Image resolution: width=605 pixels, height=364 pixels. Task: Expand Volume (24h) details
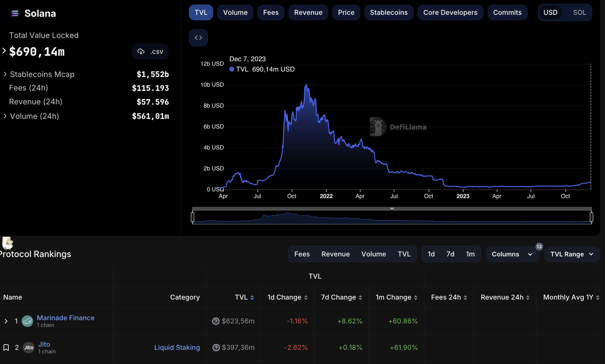[5, 116]
